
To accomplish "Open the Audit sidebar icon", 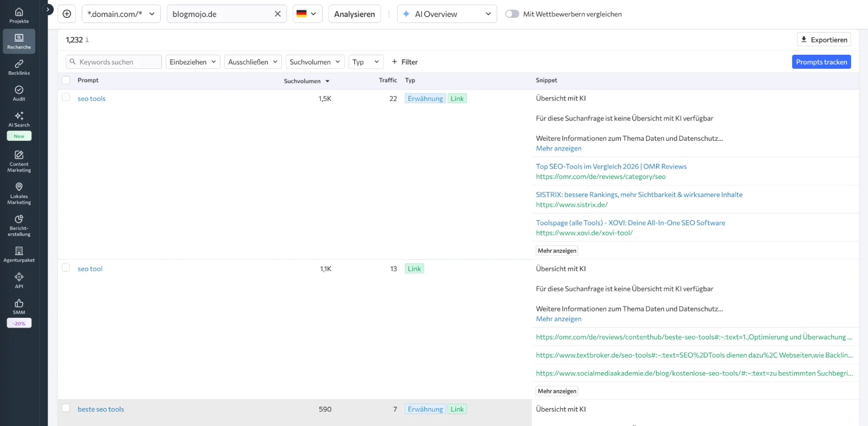I will click(x=19, y=93).
